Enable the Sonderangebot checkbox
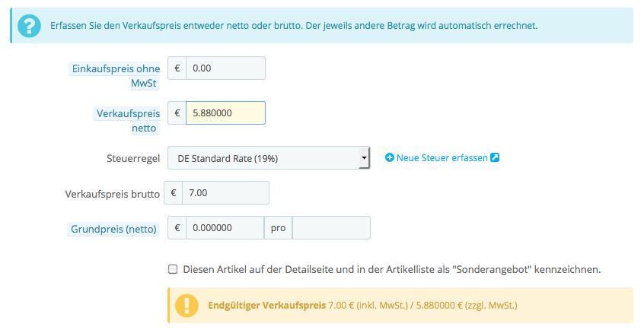Viewport: 644px width, 336px height. point(173,269)
